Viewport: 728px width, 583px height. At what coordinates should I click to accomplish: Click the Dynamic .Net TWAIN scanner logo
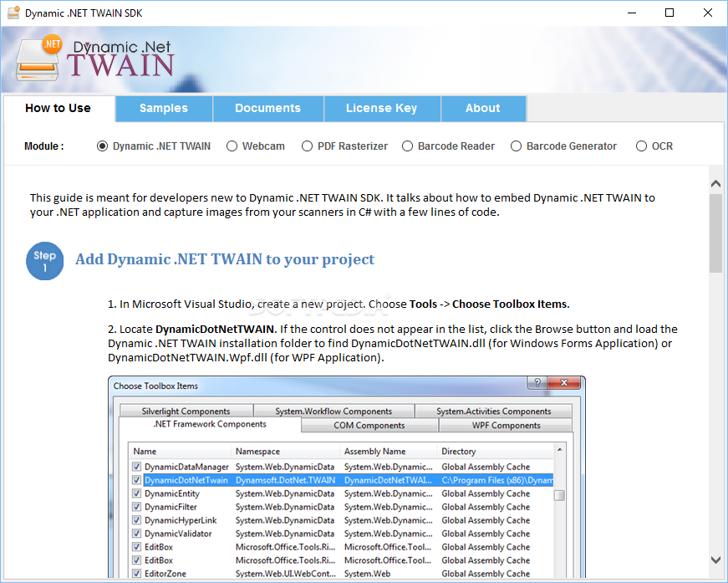pyautogui.click(x=39, y=58)
